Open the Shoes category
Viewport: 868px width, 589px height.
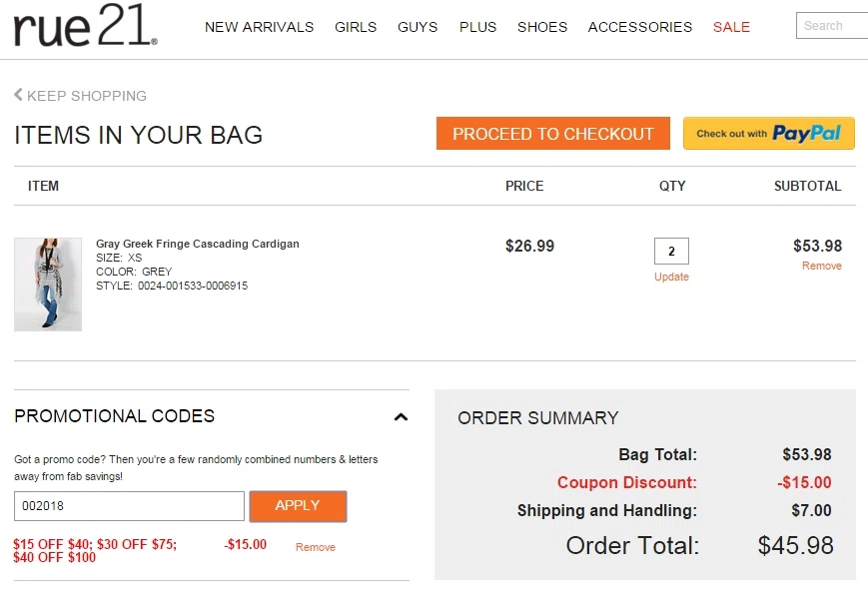point(542,27)
